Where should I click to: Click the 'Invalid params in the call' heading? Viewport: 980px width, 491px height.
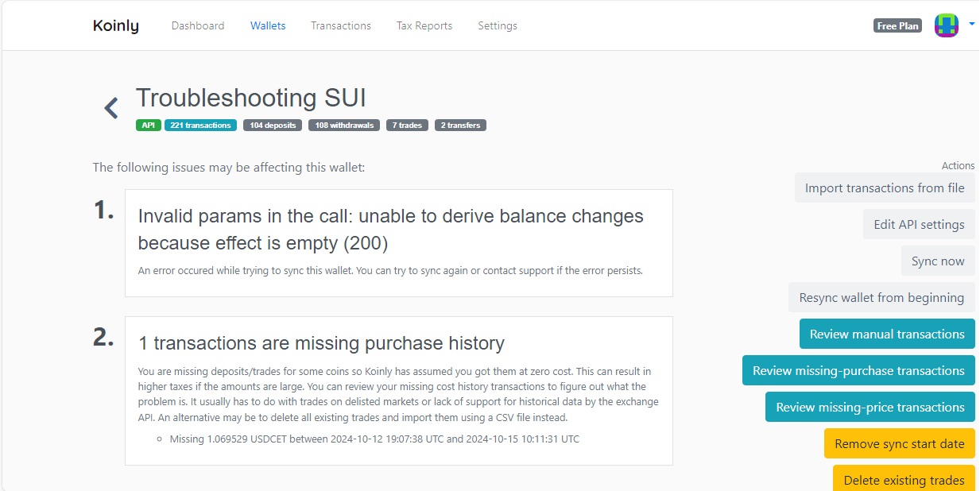390,229
